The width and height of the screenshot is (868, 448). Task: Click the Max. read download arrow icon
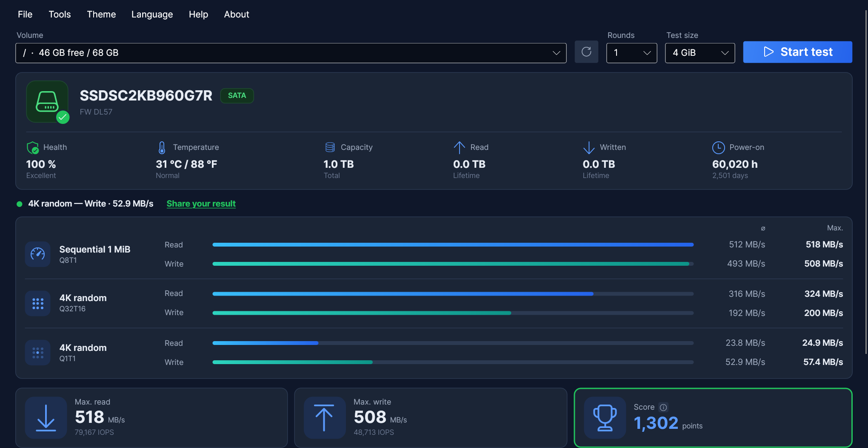(x=46, y=418)
